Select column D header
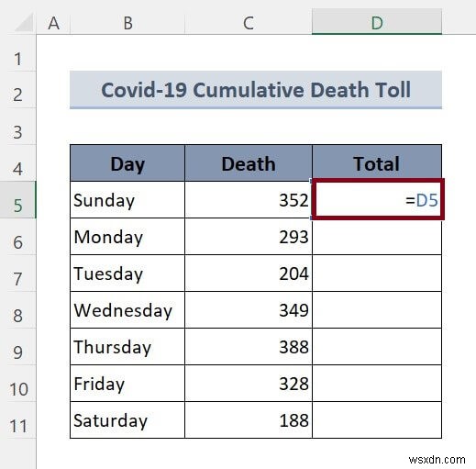Image resolution: width=476 pixels, height=469 pixels. tap(377, 22)
